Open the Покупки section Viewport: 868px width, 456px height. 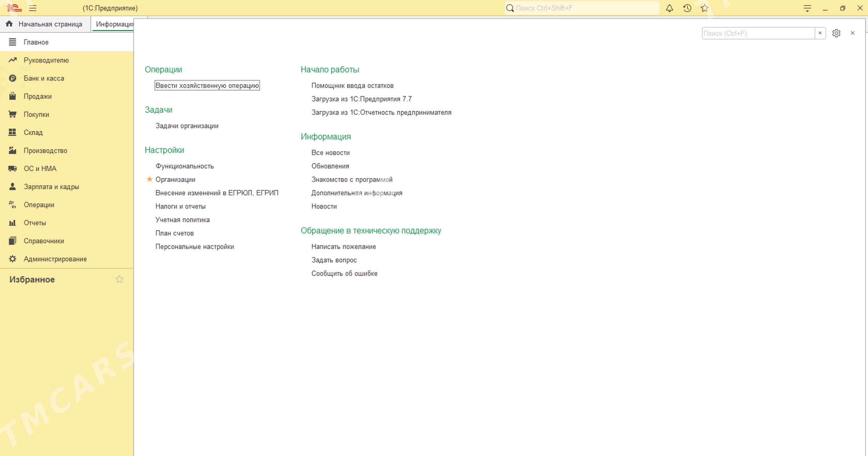click(x=67, y=114)
